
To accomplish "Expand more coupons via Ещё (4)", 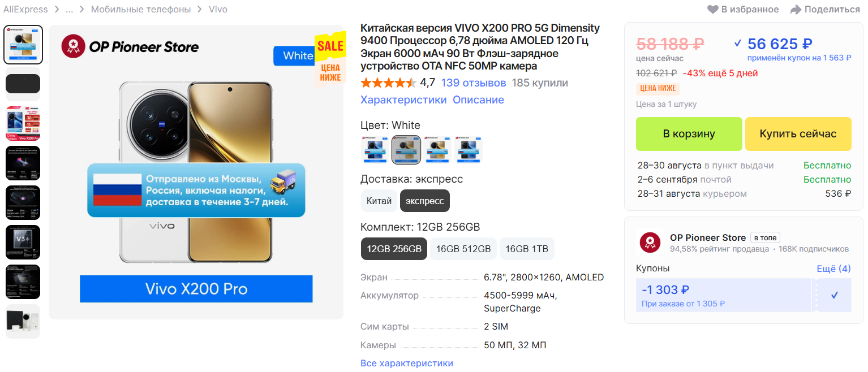I will coord(833,269).
